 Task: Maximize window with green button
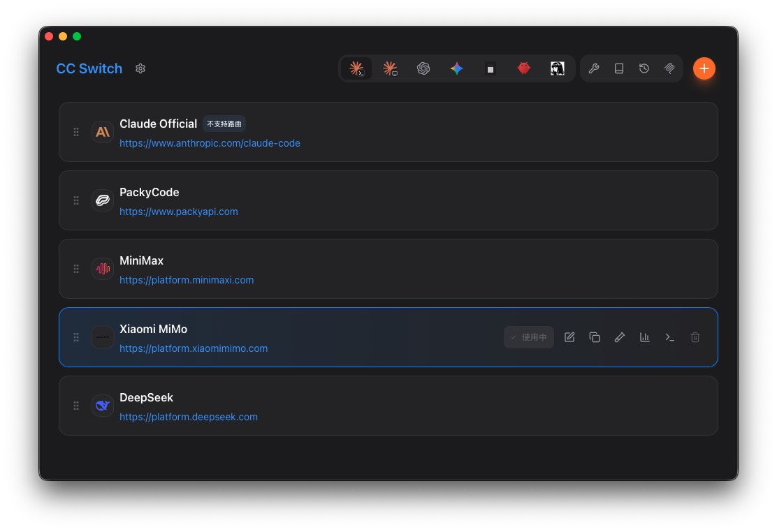(77, 36)
